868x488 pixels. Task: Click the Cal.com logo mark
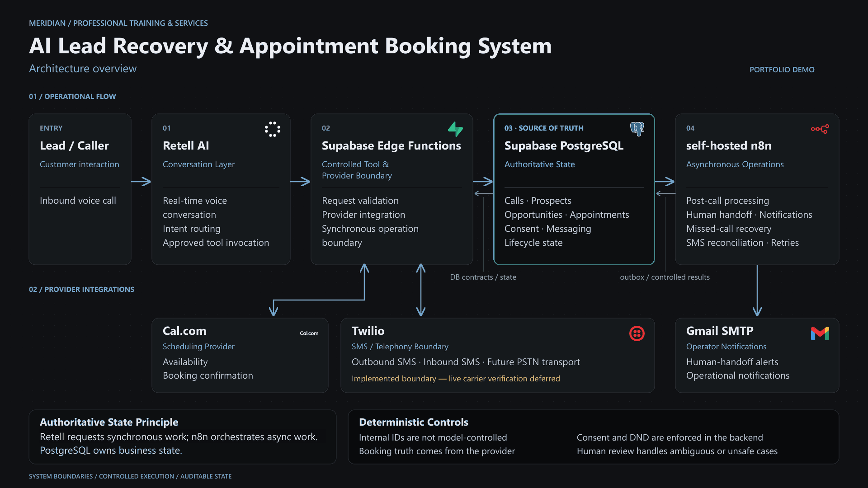pyautogui.click(x=309, y=333)
